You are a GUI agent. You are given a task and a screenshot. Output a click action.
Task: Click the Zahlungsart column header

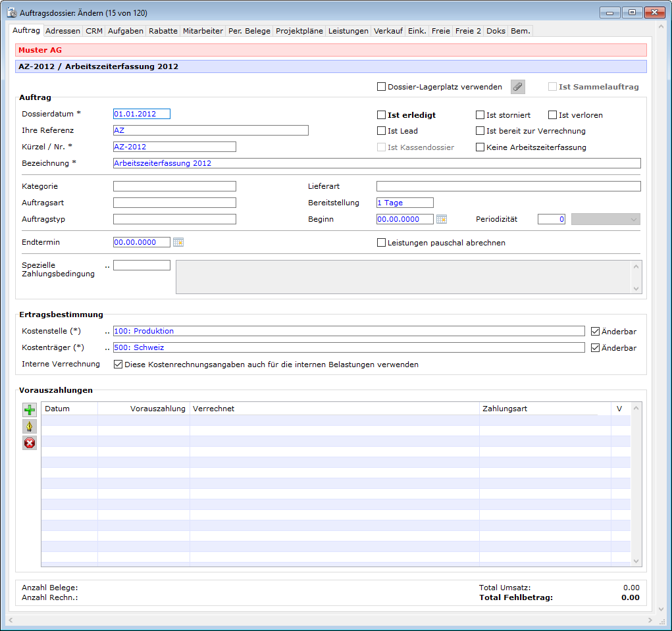click(x=505, y=409)
